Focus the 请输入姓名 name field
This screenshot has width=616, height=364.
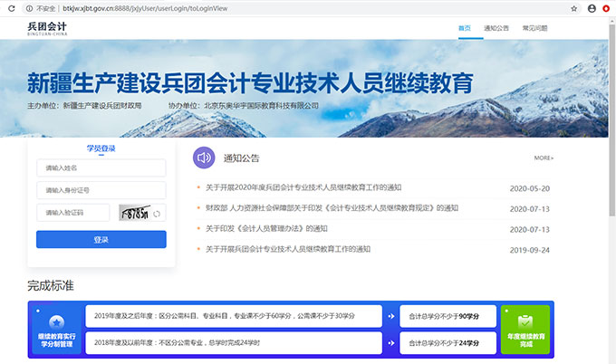pos(101,168)
